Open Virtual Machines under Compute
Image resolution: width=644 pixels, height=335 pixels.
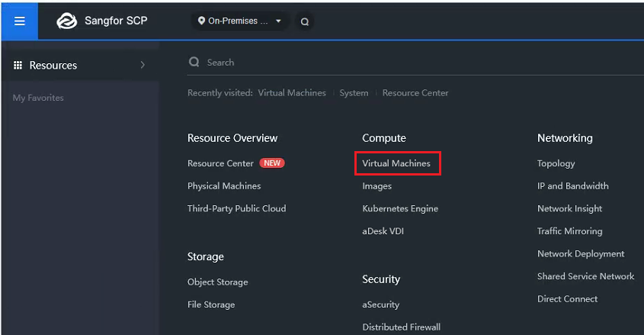pyautogui.click(x=396, y=163)
